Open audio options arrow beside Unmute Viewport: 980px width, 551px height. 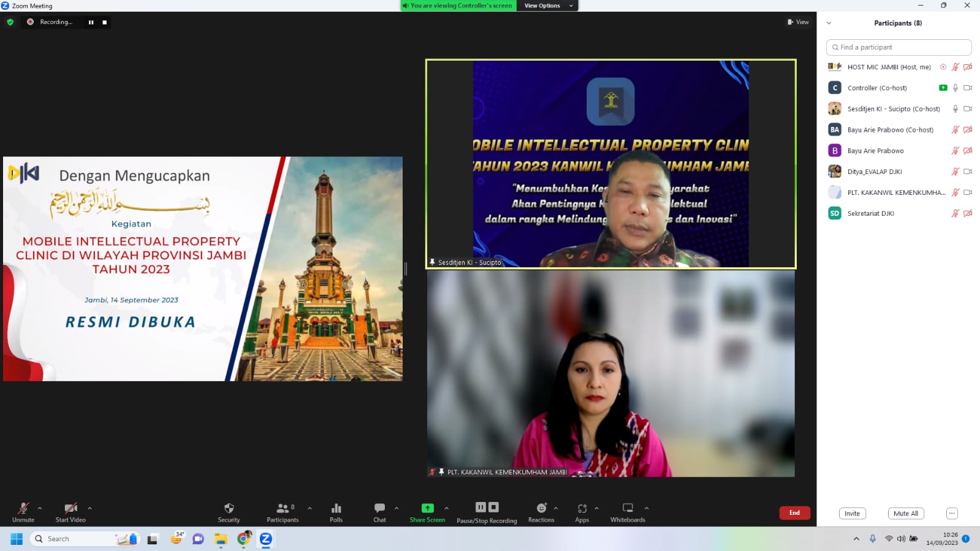40,508
